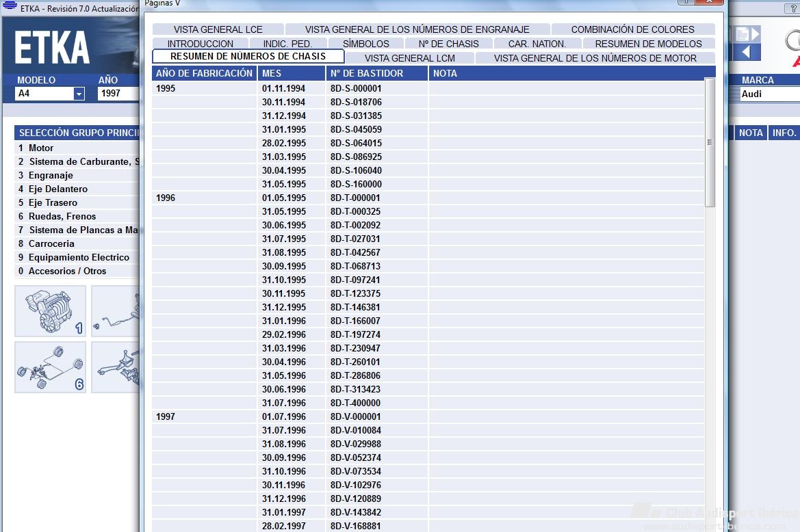Screen dimensions: 800x532
Task: Click date 29.02.1996 in MES column
Action: [x=284, y=335]
